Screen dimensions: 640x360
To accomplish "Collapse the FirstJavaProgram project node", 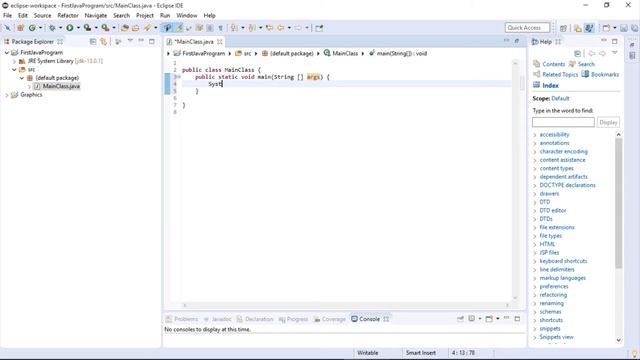I will coord(7,53).
